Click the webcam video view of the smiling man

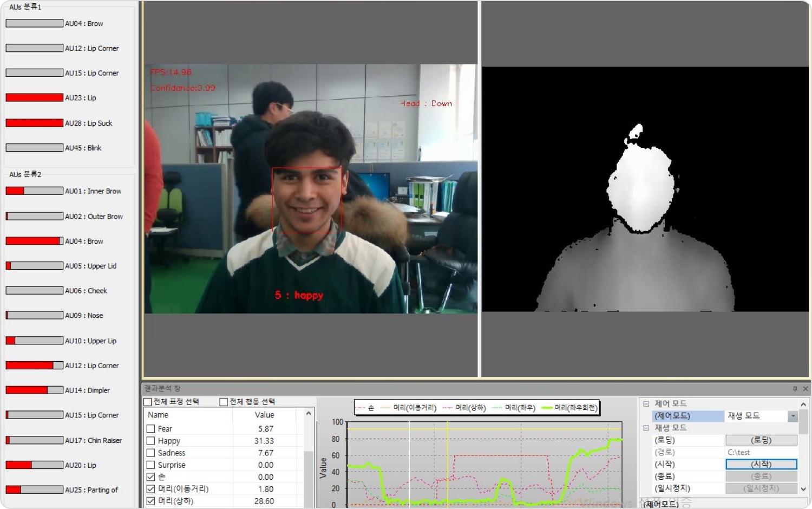pos(311,188)
